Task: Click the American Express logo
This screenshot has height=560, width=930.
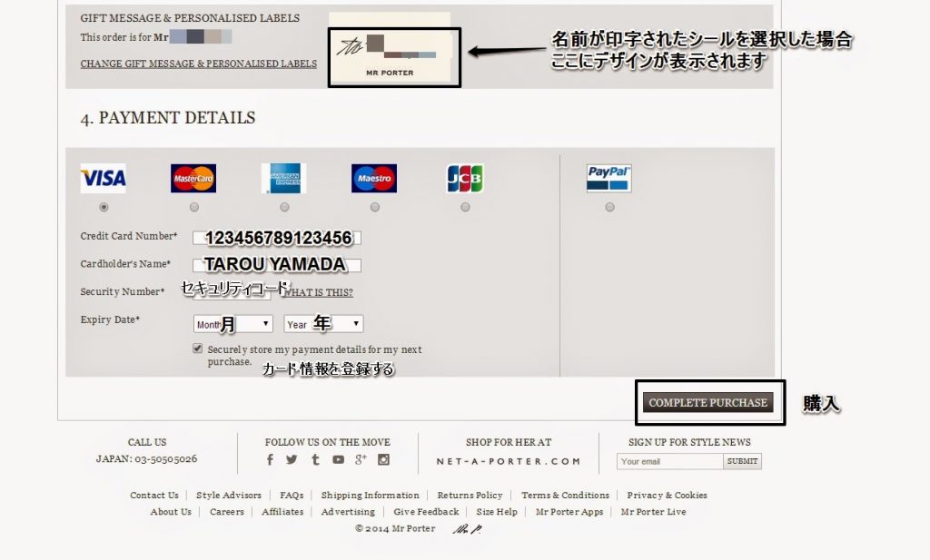Action: point(284,179)
